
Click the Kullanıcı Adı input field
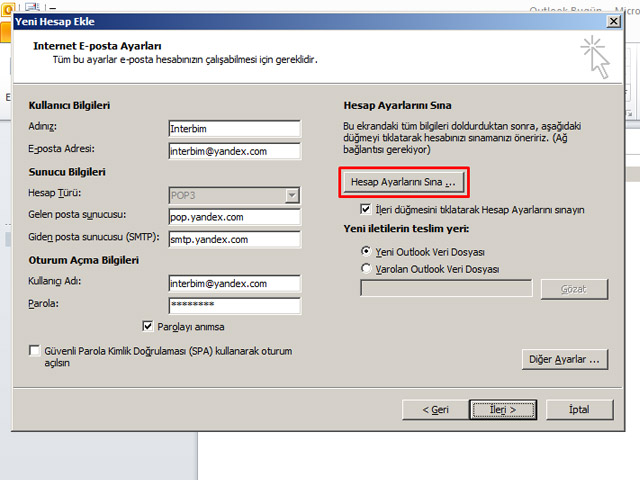click(235, 283)
